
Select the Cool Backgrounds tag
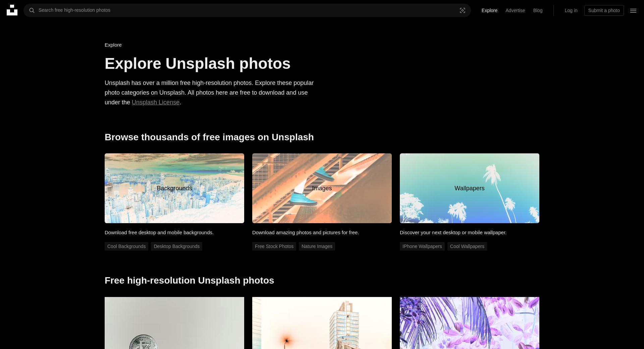click(126, 246)
